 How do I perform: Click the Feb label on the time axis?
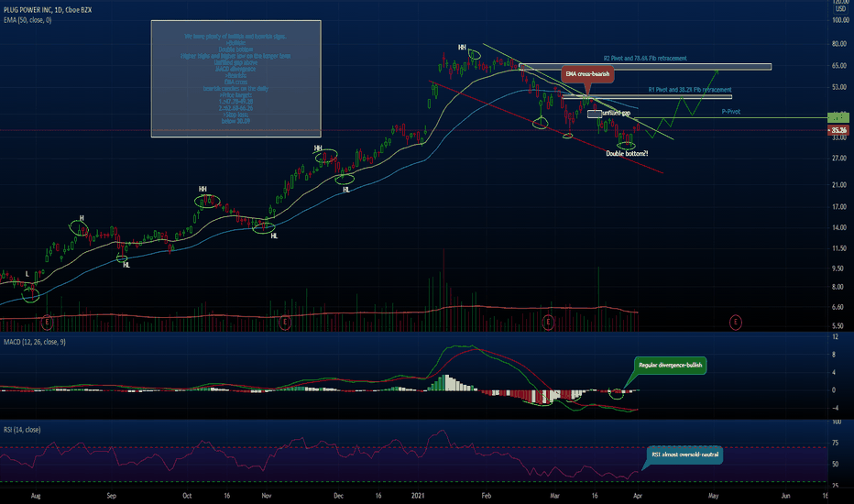487,496
